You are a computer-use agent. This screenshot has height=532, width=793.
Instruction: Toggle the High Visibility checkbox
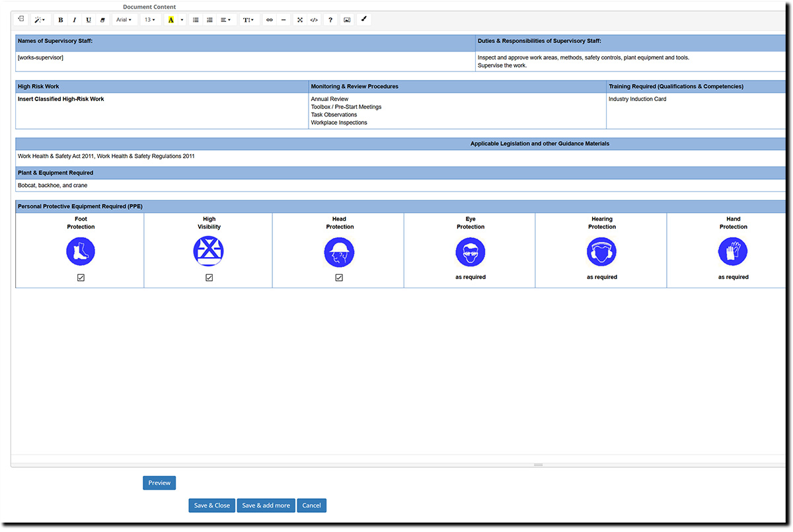pos(209,278)
